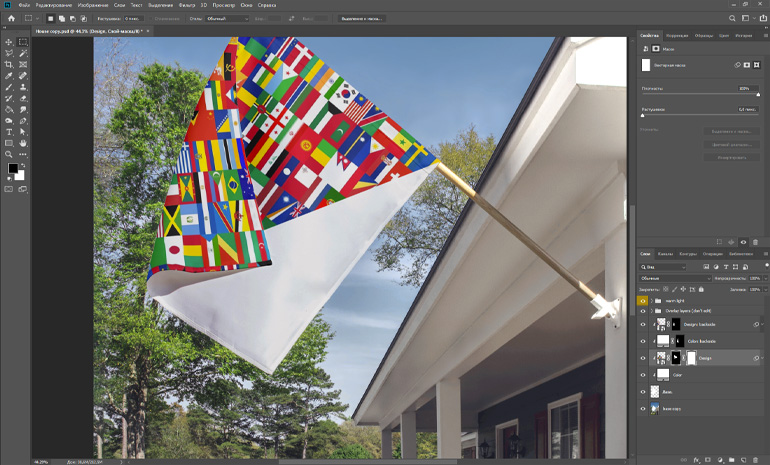Image resolution: width=770 pixels, height=465 pixels.
Task: Switch to the Каналы tab
Action: [665, 254]
